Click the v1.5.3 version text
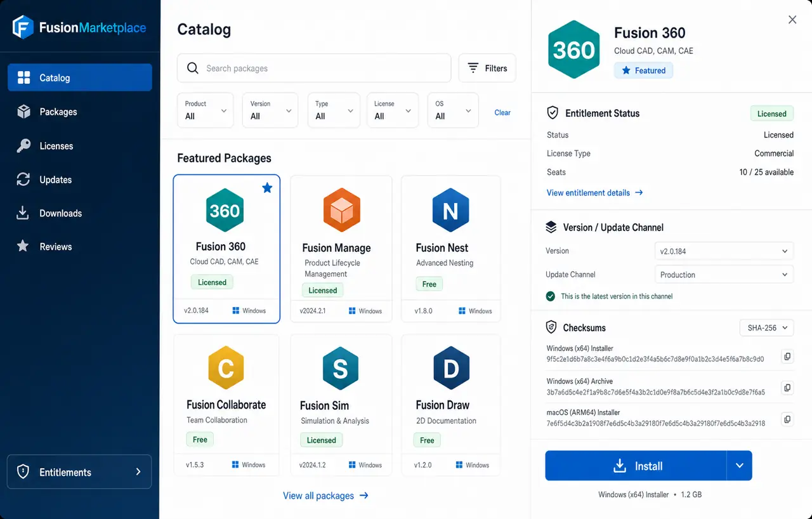 (x=195, y=465)
